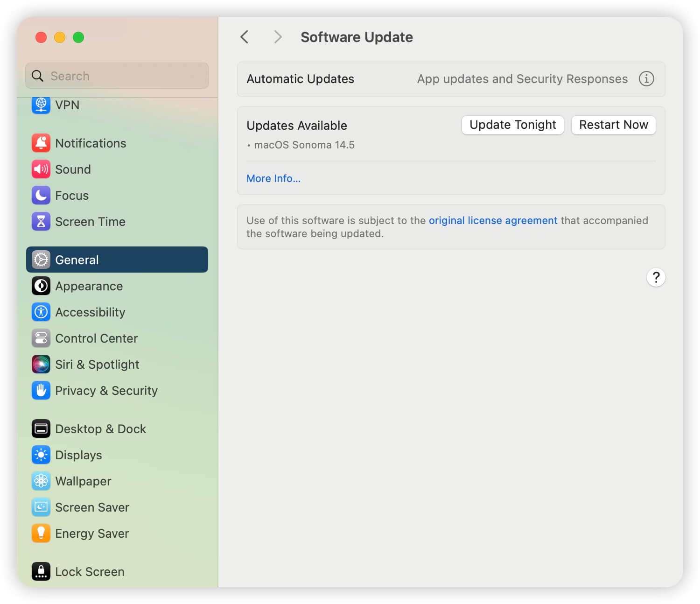This screenshot has height=604, width=700.
Task: Select Focus label in sidebar
Action: tap(72, 196)
